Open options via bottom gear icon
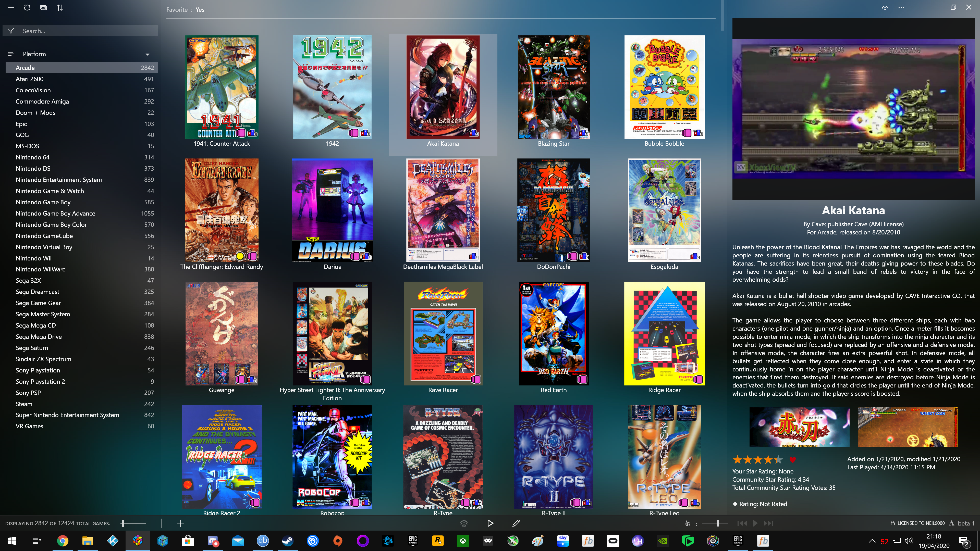 [x=464, y=523]
